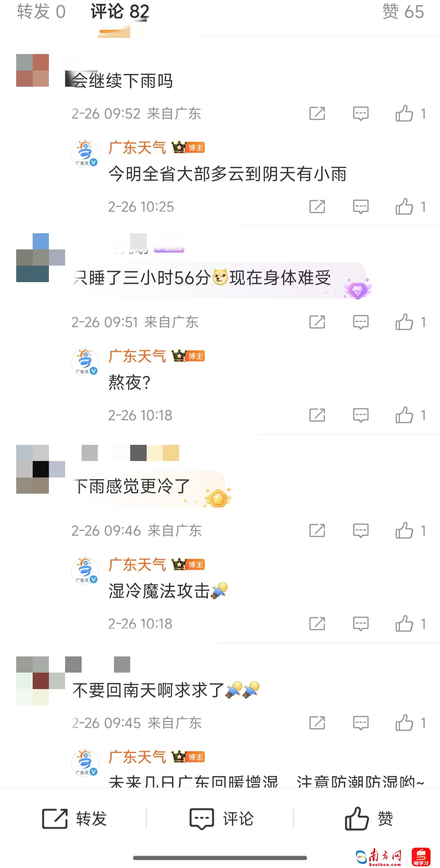Switch to the 转发 0 tab
Screen dimensions: 440x868
(x=41, y=12)
